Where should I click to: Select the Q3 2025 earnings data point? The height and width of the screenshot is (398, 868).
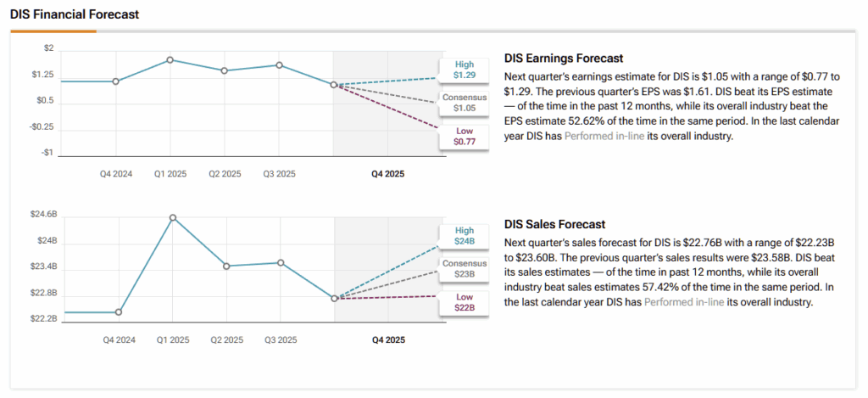pyautogui.click(x=279, y=65)
